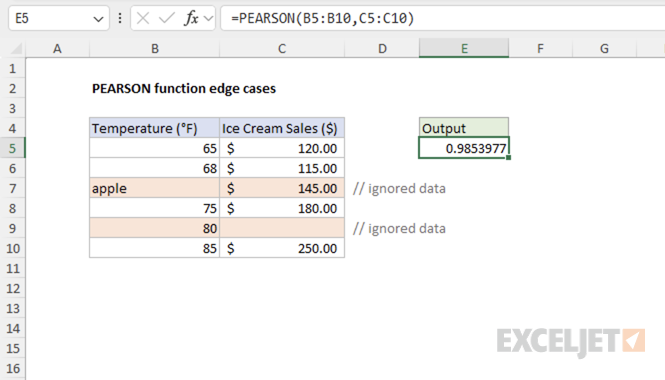
Task: Select column B header
Action: point(155,48)
